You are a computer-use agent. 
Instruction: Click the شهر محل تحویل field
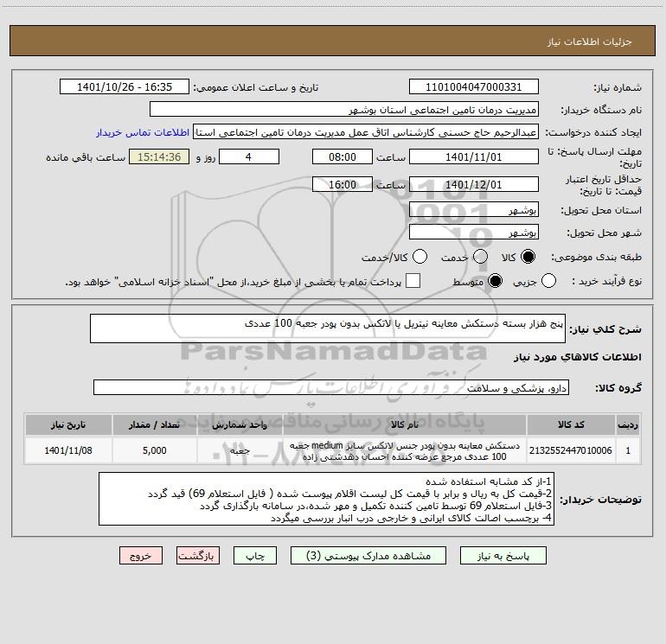[474, 233]
